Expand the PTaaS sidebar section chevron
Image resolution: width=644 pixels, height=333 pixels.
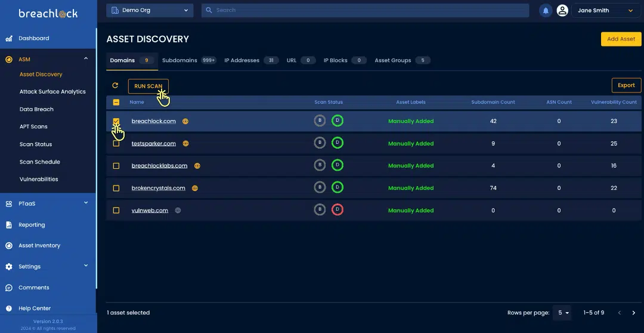[x=86, y=203]
